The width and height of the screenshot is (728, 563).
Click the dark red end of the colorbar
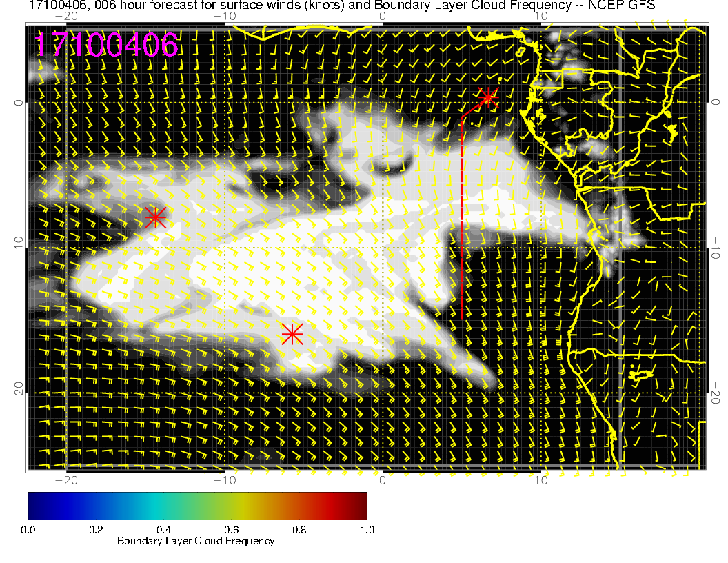[362, 506]
